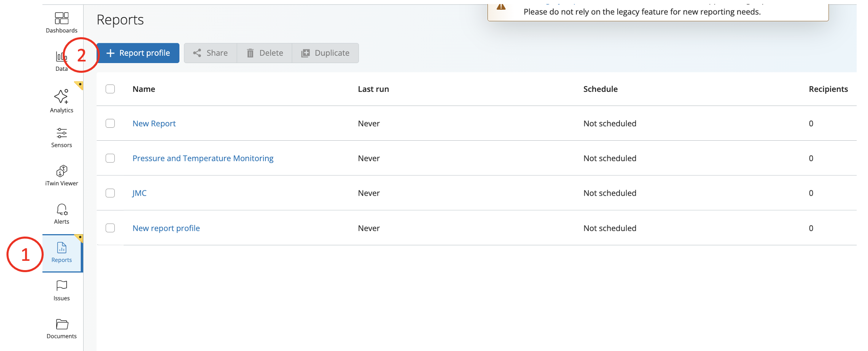Select checkbox for Pressure and Temperature Monitoring
Image resolution: width=868 pixels, height=351 pixels.
tap(110, 158)
